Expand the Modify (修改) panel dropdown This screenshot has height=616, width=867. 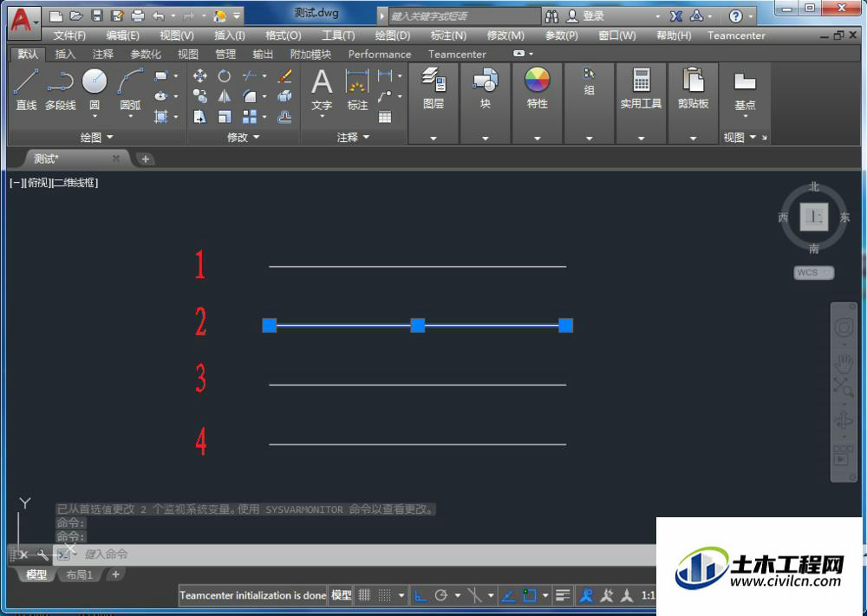tap(244, 137)
